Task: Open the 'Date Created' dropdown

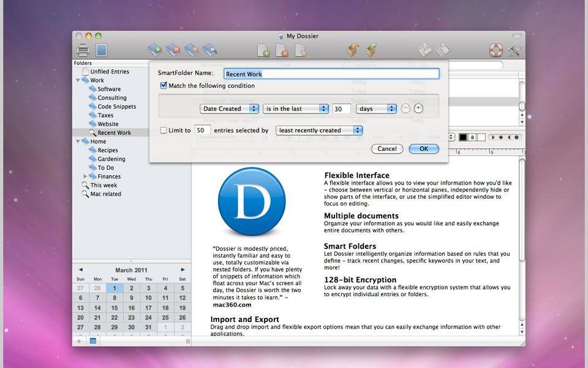Action: (229, 108)
